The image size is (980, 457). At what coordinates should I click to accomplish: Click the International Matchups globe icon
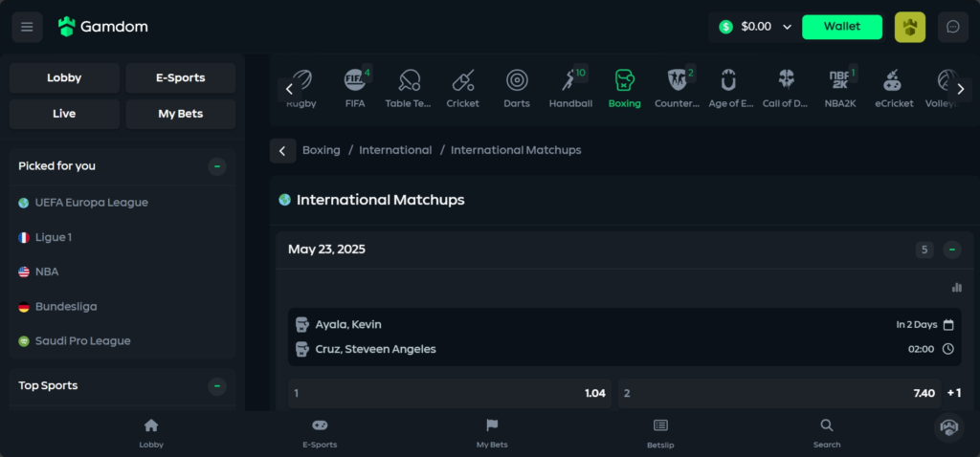(x=284, y=200)
